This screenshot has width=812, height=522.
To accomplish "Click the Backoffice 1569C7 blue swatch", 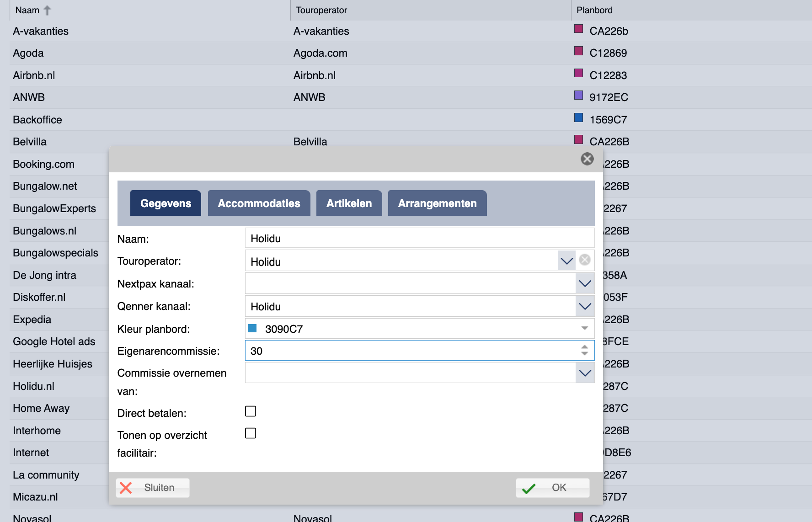I will tap(578, 117).
